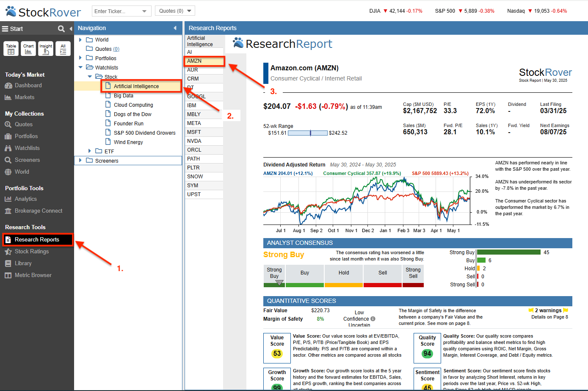Collapse the Watchlists folder arrow
Image resolution: width=588 pixels, height=391 pixels.
point(80,67)
